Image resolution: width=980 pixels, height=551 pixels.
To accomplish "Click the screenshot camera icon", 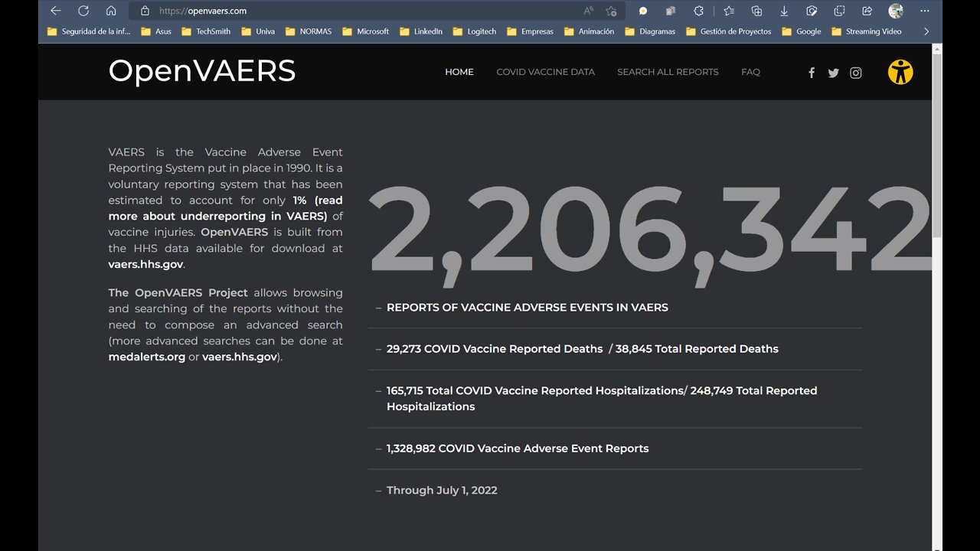I will tap(812, 11).
